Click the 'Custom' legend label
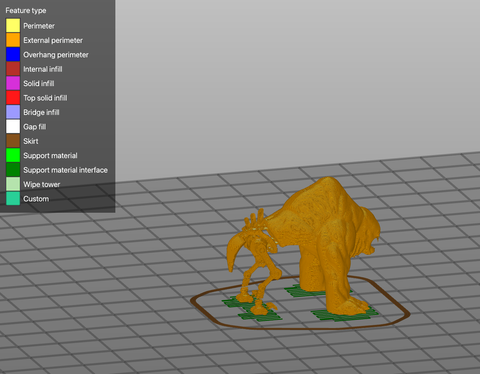The width and height of the screenshot is (480, 374). (36, 199)
